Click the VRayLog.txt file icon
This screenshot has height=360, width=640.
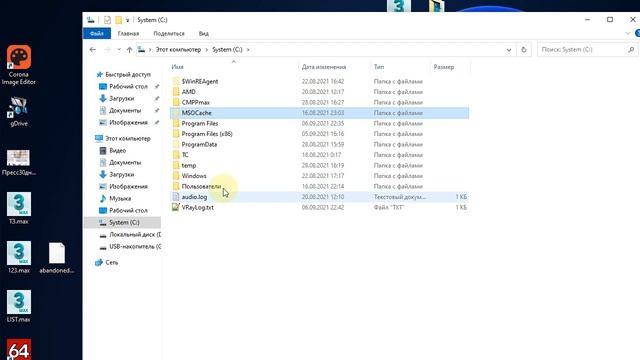[176, 207]
